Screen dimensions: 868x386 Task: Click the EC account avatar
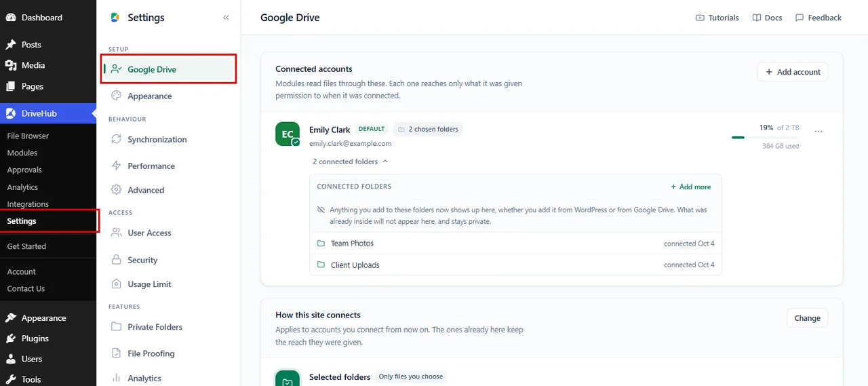coord(288,134)
